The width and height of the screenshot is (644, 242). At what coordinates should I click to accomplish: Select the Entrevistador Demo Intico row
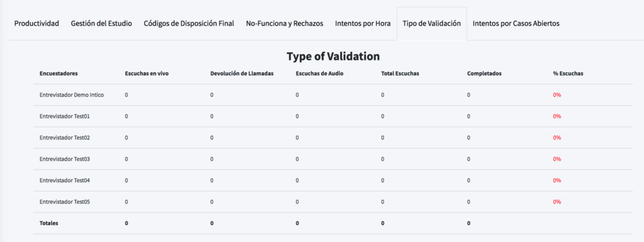pyautogui.click(x=333, y=95)
